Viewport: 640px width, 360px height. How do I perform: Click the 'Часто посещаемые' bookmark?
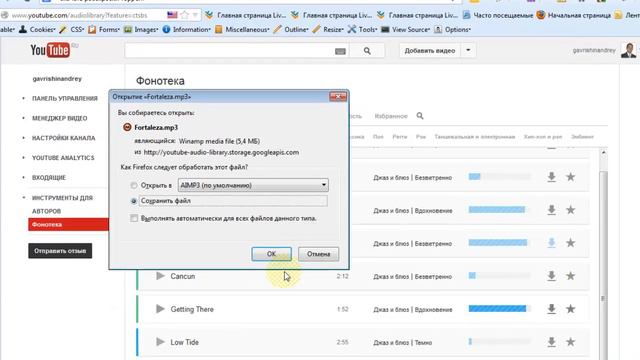[x=498, y=15]
